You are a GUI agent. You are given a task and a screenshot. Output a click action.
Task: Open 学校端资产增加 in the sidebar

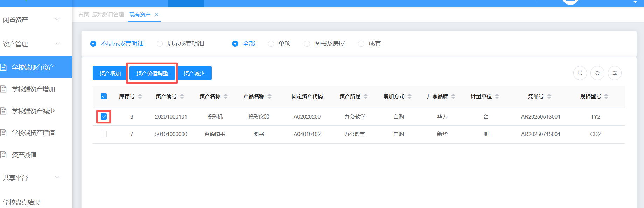click(33, 89)
